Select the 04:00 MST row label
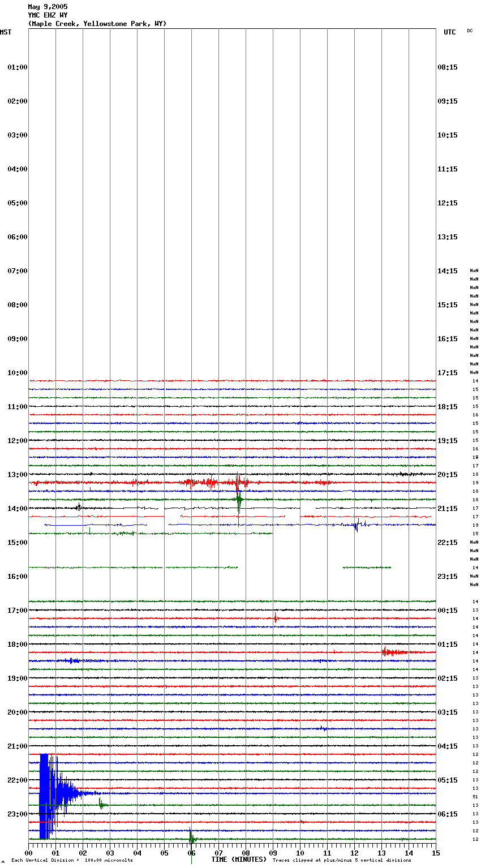 [x=18, y=169]
